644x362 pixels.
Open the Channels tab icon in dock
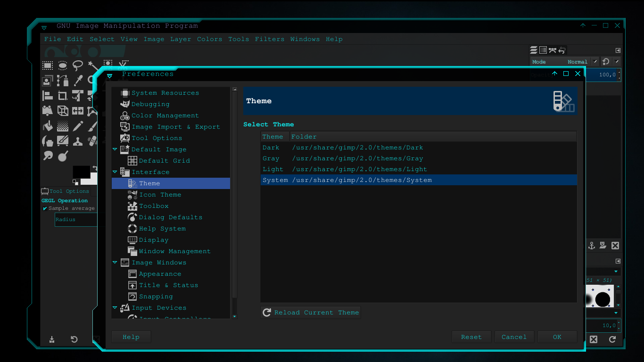click(543, 50)
